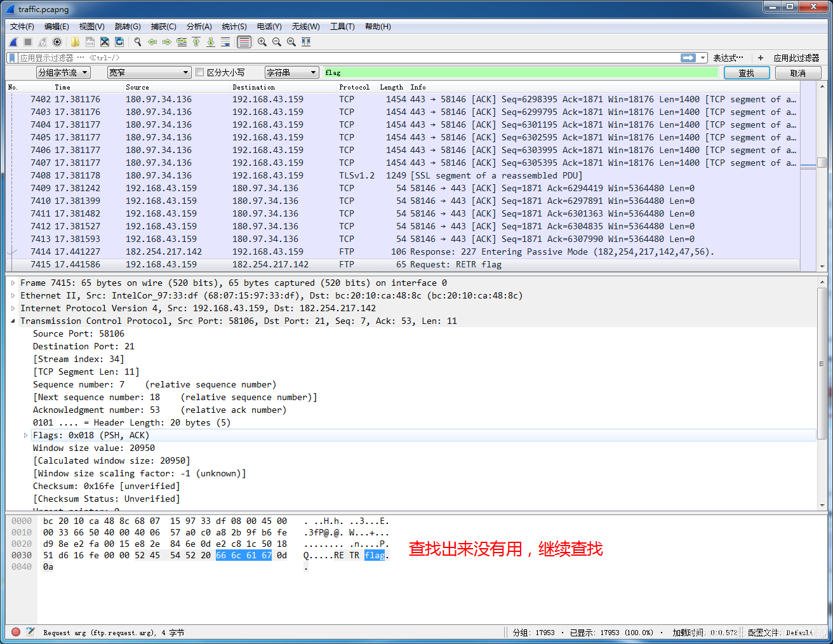Select packet 7414 FTP Entering Passive Mode
This screenshot has width=833, height=644.
[x=403, y=252]
